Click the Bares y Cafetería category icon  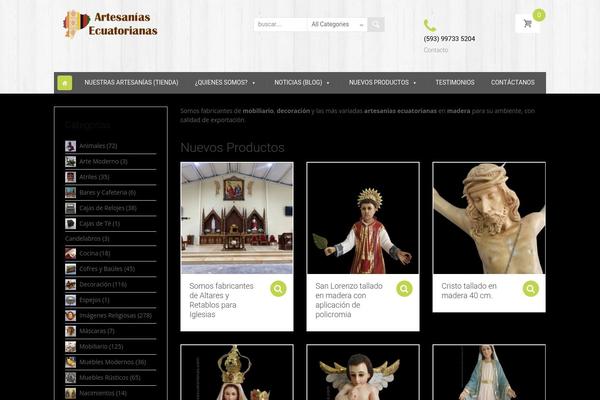[x=70, y=193]
